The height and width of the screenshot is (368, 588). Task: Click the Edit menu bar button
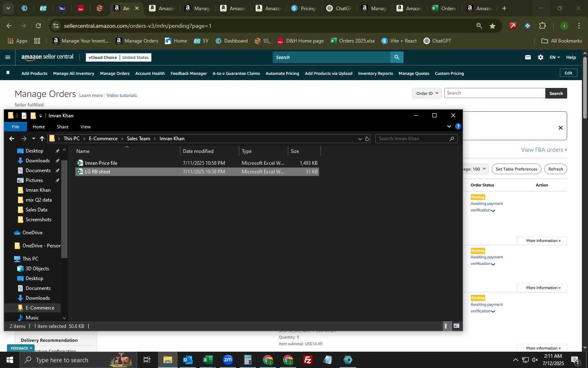point(568,73)
